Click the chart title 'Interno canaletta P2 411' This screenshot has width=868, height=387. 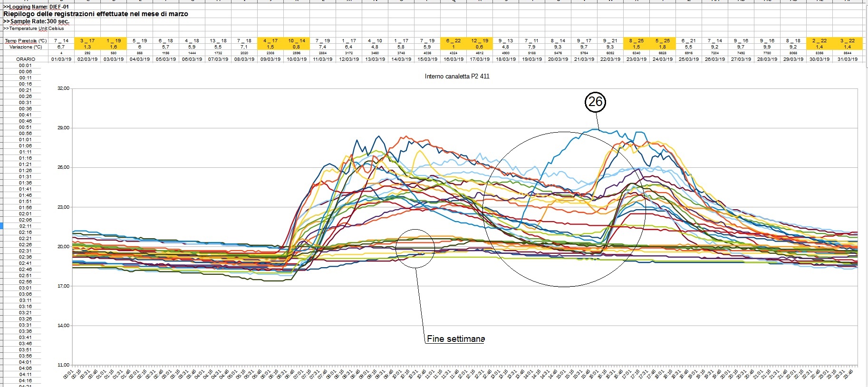(x=457, y=76)
